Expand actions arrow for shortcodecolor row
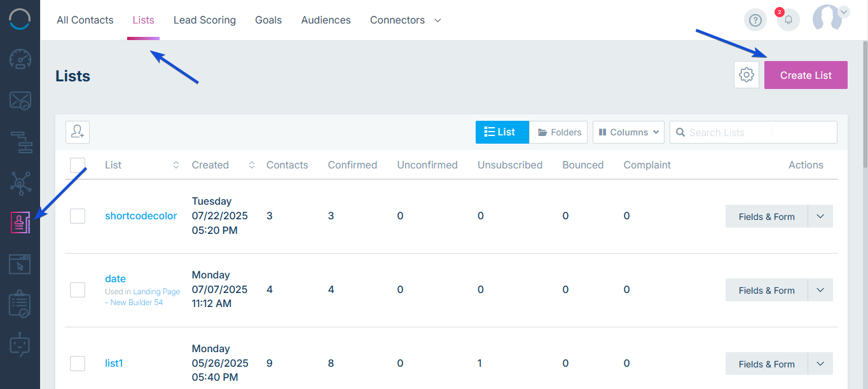Viewport: 868px width, 389px height. (x=820, y=216)
